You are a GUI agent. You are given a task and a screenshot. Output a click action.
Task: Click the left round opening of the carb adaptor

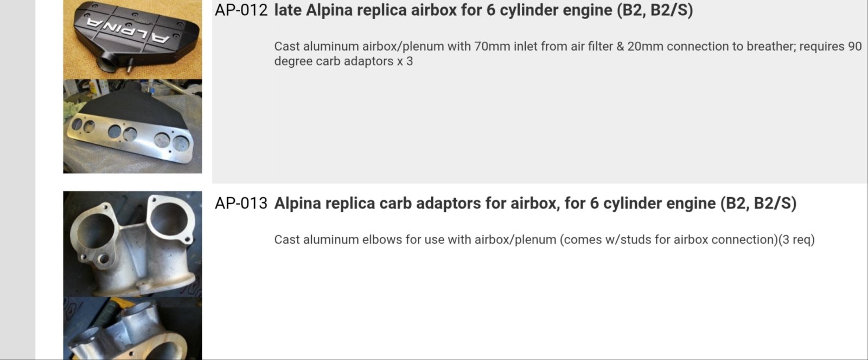coord(93,225)
